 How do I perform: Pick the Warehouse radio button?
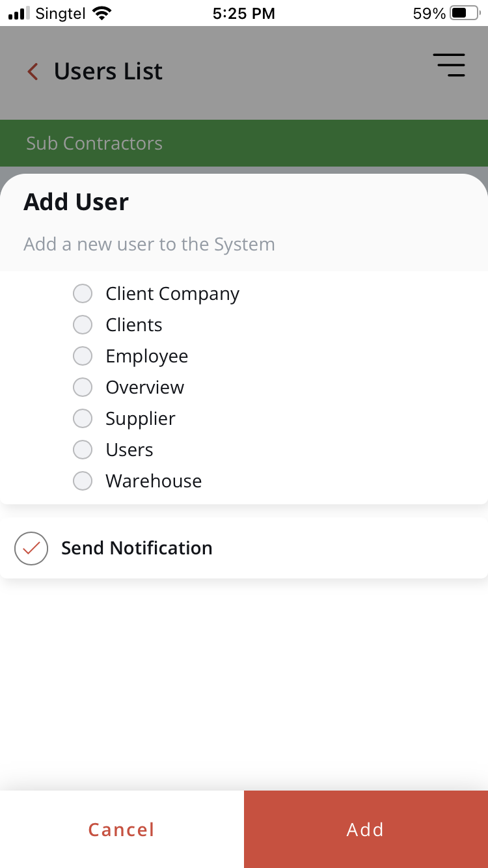(x=83, y=481)
